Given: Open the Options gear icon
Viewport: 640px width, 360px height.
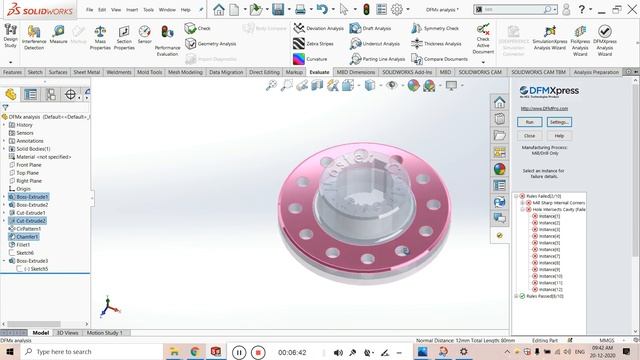Looking at the screenshot, I should pyautogui.click(x=396, y=9).
